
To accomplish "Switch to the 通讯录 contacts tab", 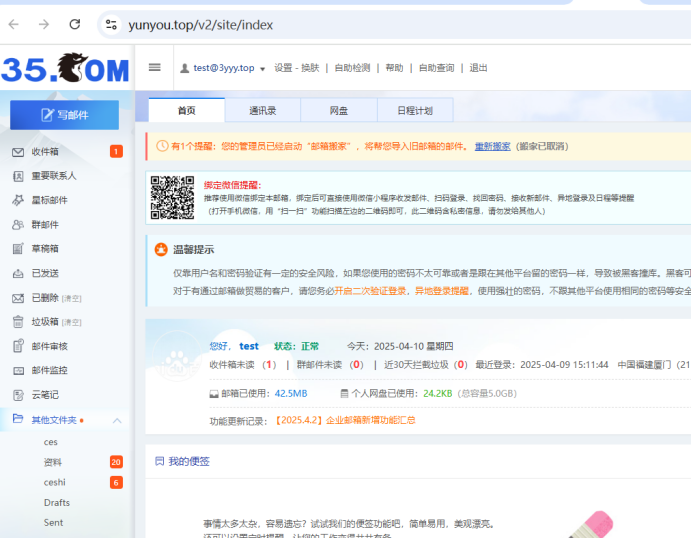I will pos(263,111).
